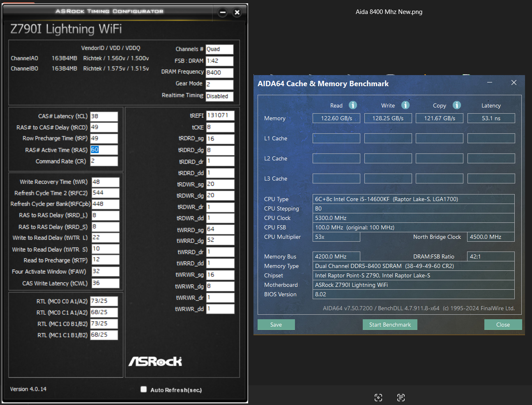The height and width of the screenshot is (405, 532).
Task: Select the FSB : DRAM ratio field
Action: pos(219,61)
